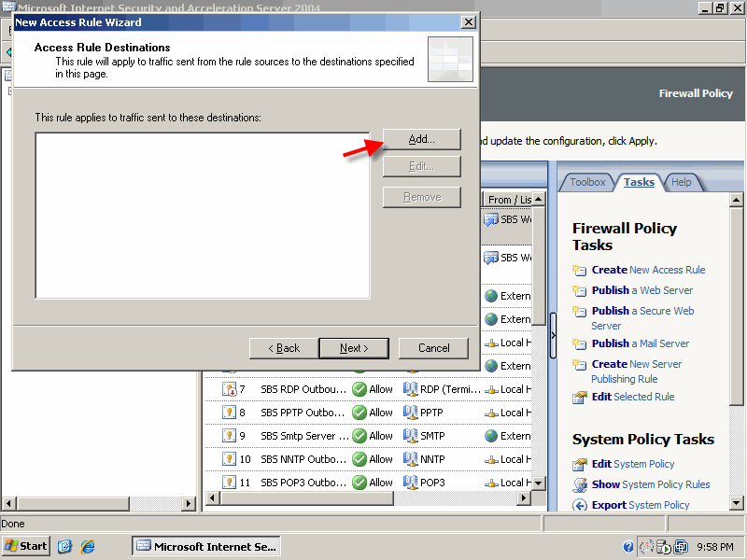Screen dimensions: 747x560
Task: Click the rule icon for row 9
Action: click(229, 436)
